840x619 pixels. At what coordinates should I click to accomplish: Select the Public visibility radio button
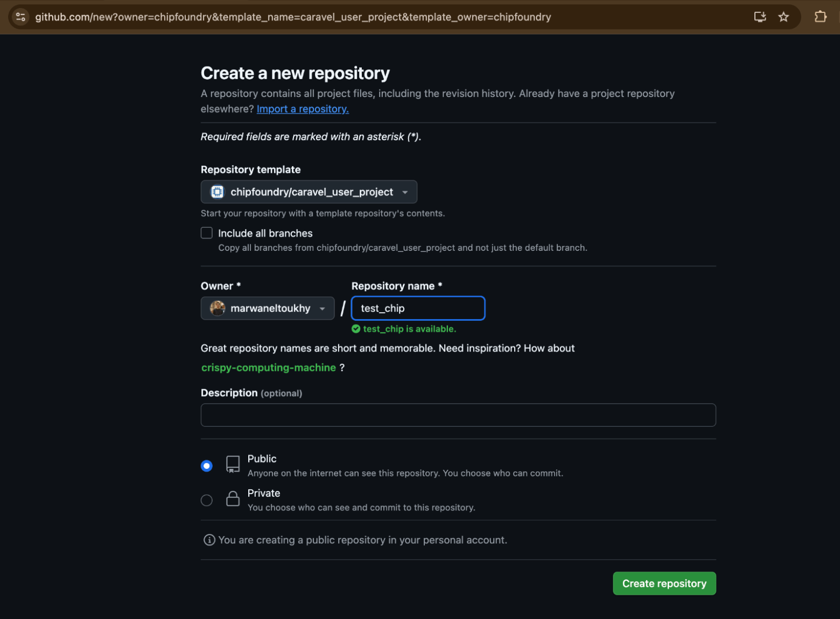coord(207,466)
